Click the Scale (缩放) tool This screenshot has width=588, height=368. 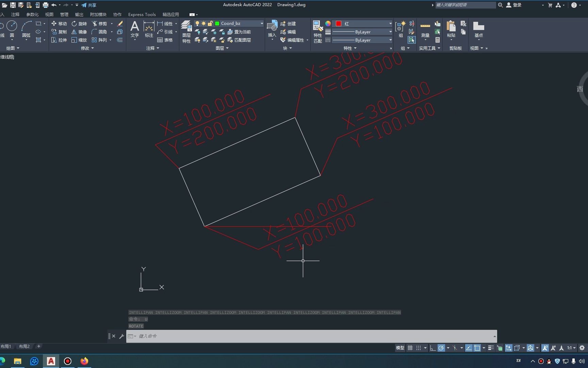click(x=79, y=40)
